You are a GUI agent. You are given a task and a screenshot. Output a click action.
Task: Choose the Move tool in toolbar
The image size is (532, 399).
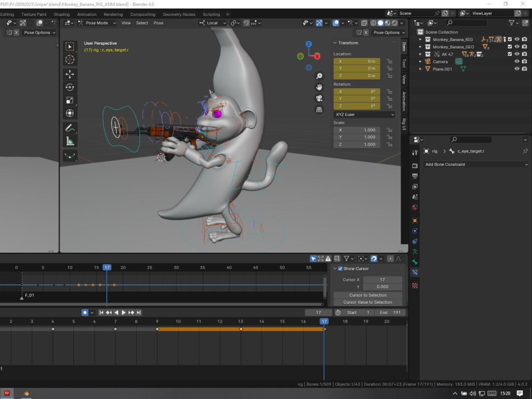tap(70, 74)
